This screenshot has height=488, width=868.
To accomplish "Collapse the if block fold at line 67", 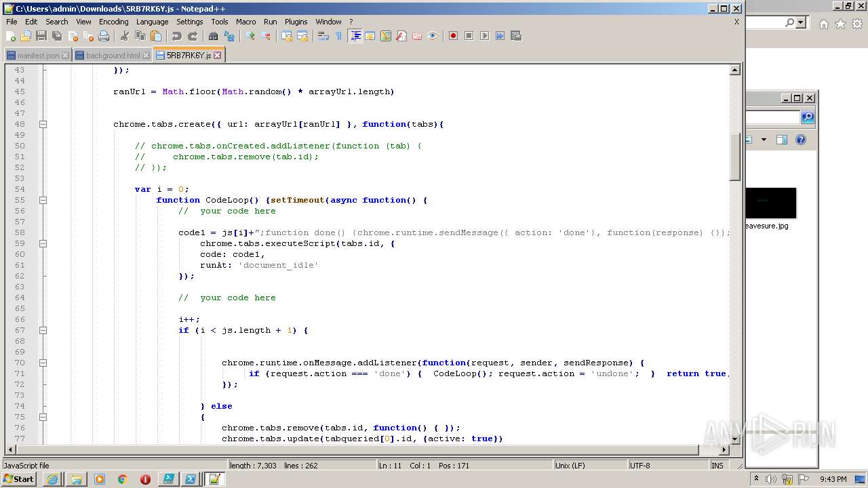I will (x=43, y=330).
